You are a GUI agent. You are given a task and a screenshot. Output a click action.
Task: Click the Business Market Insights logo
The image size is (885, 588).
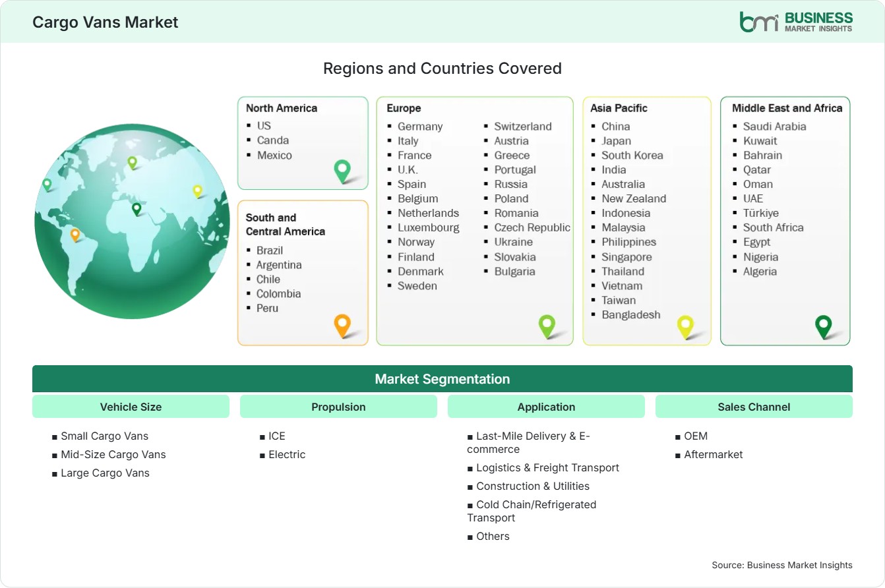pos(795,22)
